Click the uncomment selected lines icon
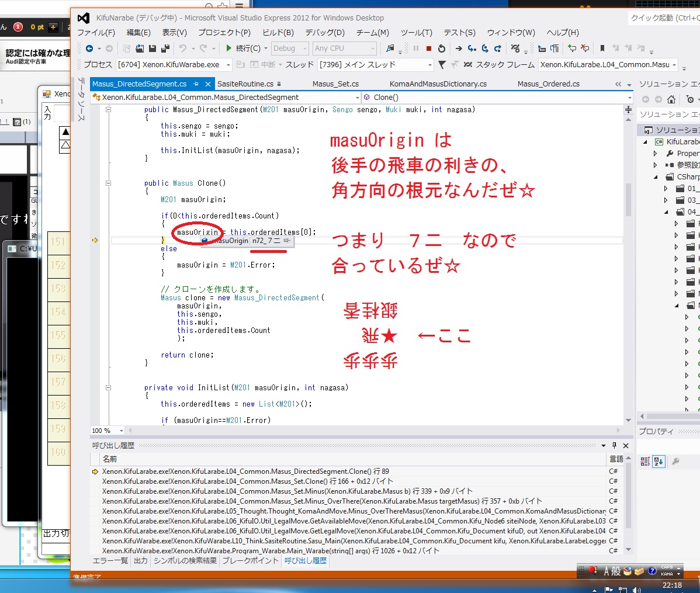Screen dimensions: 700x593 pos(585,48)
